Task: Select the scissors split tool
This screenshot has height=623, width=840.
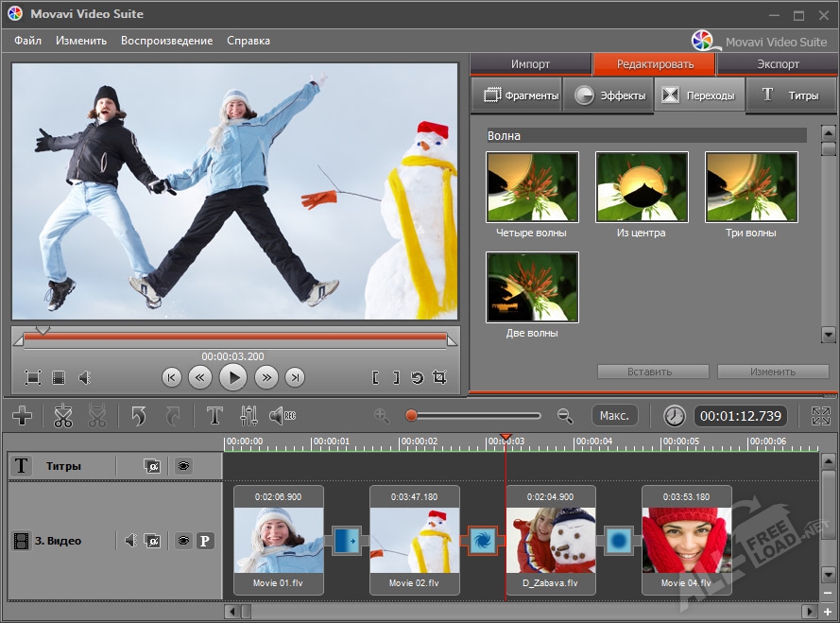Action: (x=63, y=416)
